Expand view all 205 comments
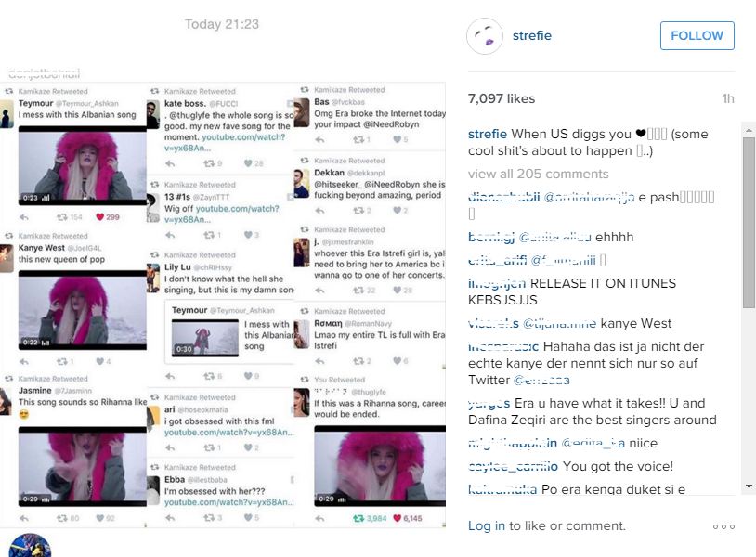This screenshot has width=756, height=557. coord(538,174)
